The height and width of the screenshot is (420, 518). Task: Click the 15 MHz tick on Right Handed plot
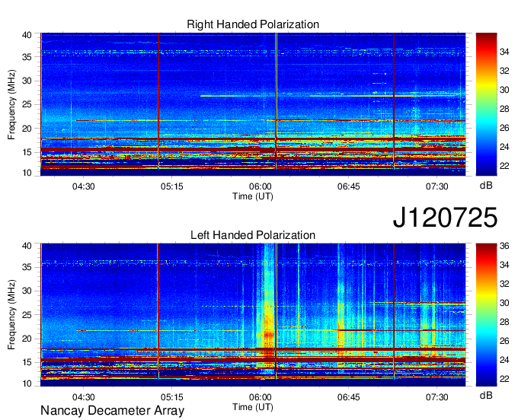coord(27,152)
